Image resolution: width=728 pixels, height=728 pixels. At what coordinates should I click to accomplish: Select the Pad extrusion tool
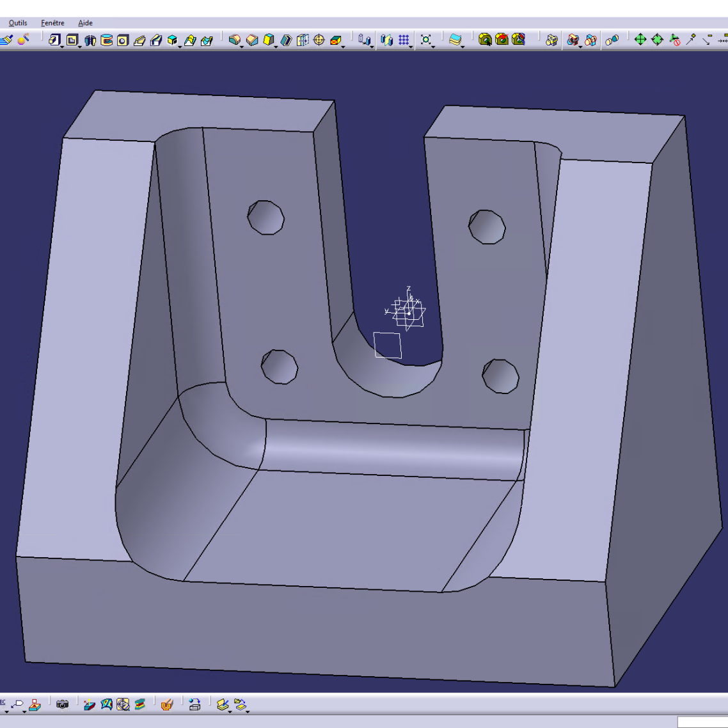coord(54,40)
